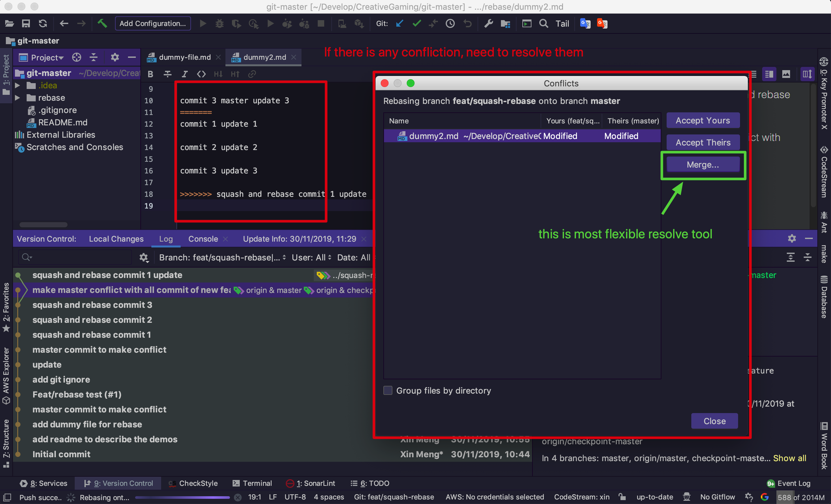Open the User filter dropdown
The image size is (831, 504).
(311, 257)
